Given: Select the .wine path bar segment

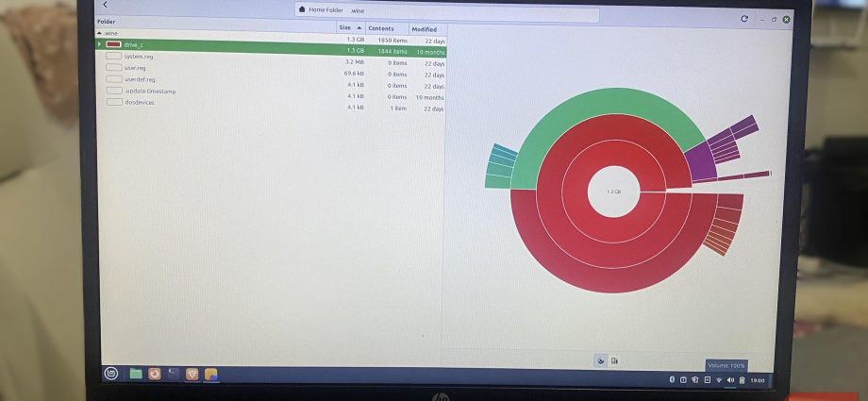Looking at the screenshot, I should point(358,10).
